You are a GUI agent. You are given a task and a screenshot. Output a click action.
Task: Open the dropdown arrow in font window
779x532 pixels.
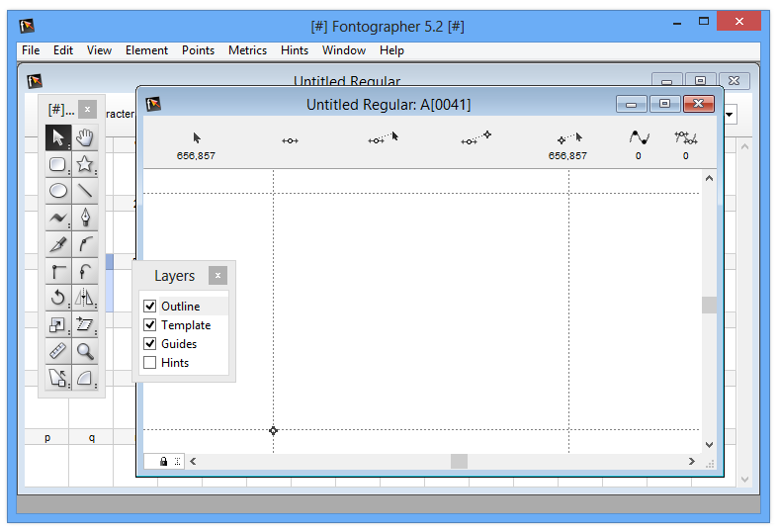pyautogui.click(x=730, y=115)
